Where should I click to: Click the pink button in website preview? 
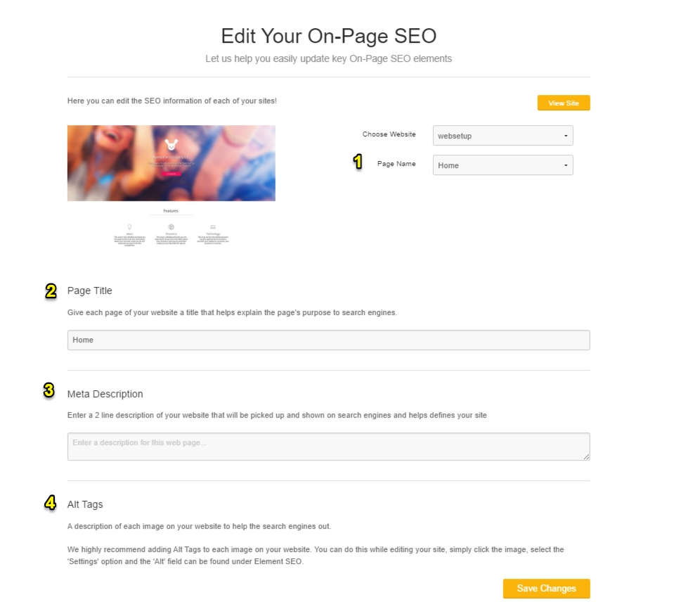point(171,174)
